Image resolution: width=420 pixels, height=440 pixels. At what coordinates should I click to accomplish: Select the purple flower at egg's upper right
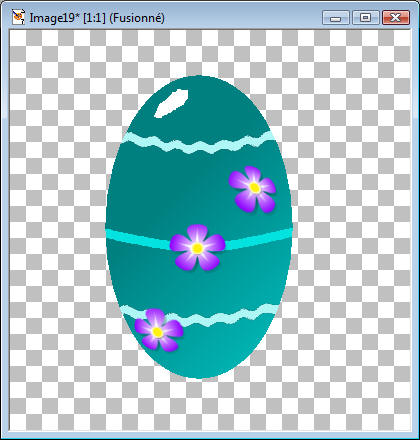click(x=253, y=189)
